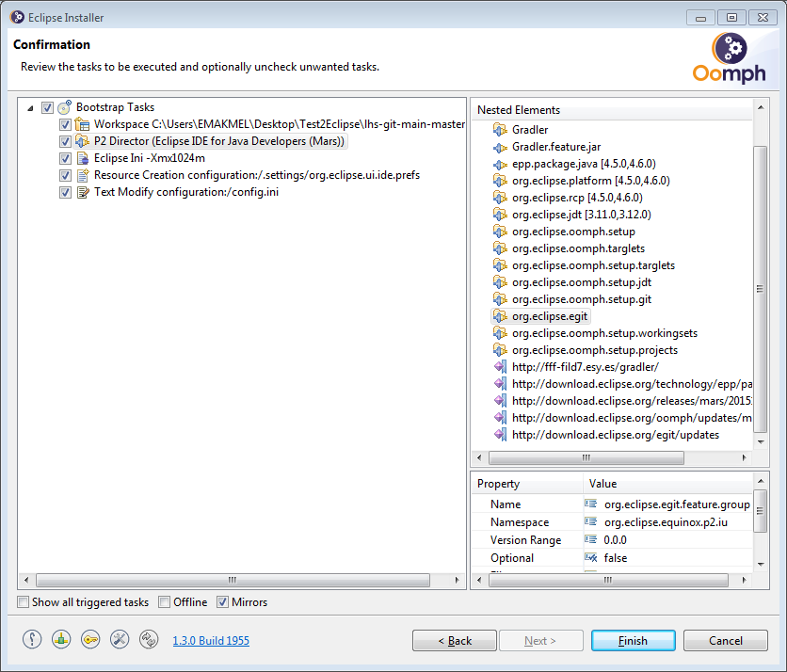This screenshot has width=787, height=672.
Task: Uncheck the Resource Creation task checkbox
Action: tap(65, 175)
